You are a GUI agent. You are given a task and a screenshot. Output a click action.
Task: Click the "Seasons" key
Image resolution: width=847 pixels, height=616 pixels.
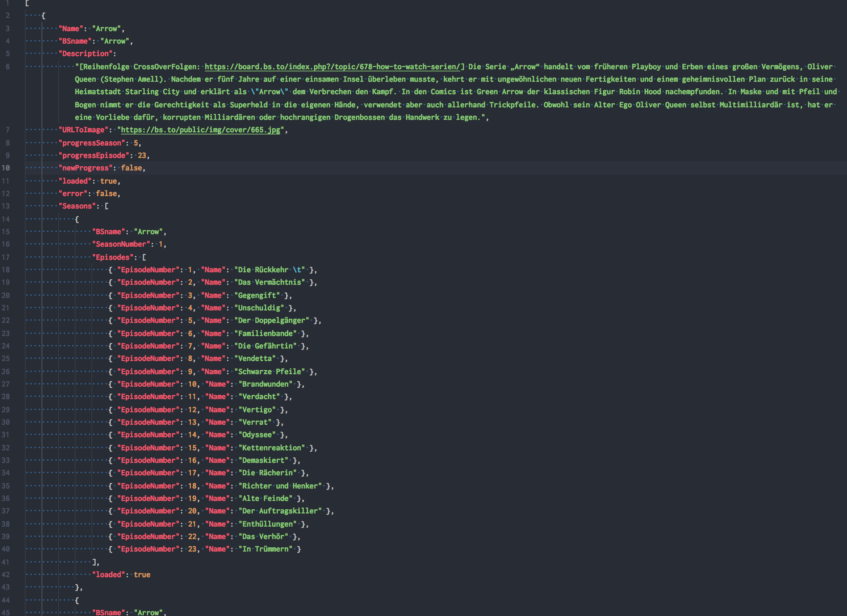coord(77,206)
